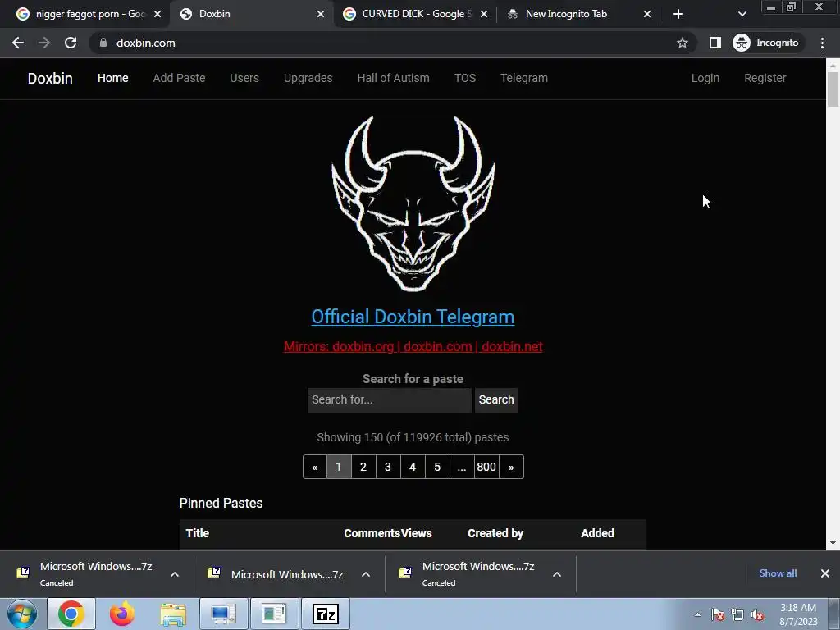Focus the "Search for..." input field
Image resolution: width=840 pixels, height=630 pixels.
(x=390, y=400)
